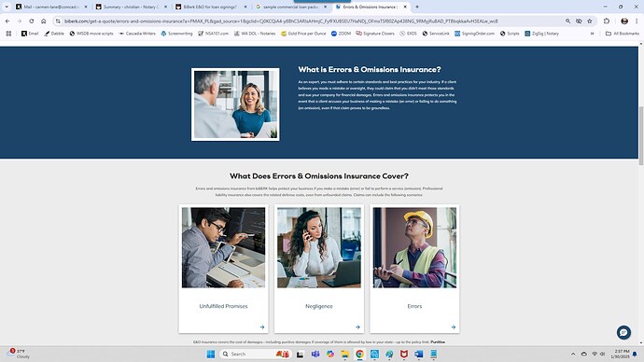Expand the tab search dropdown arrow

7,7
